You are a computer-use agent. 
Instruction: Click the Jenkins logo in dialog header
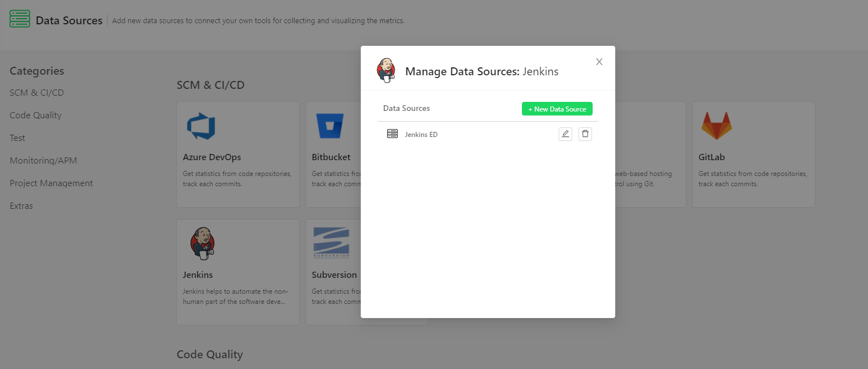coord(386,70)
